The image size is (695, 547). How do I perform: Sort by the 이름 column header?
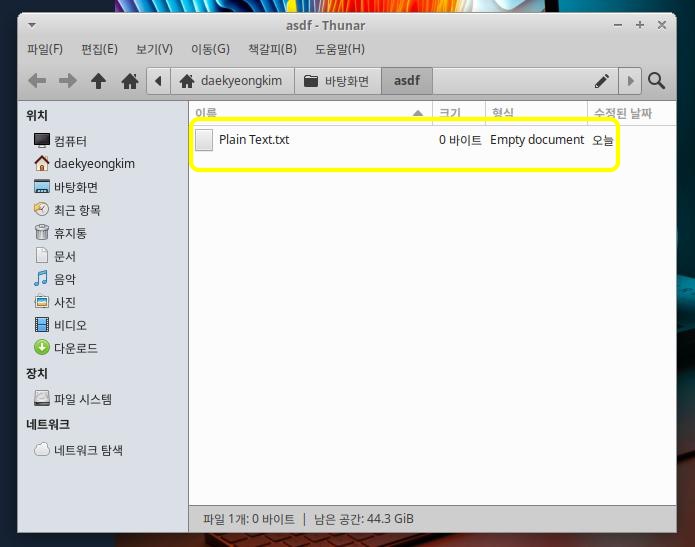pos(310,113)
